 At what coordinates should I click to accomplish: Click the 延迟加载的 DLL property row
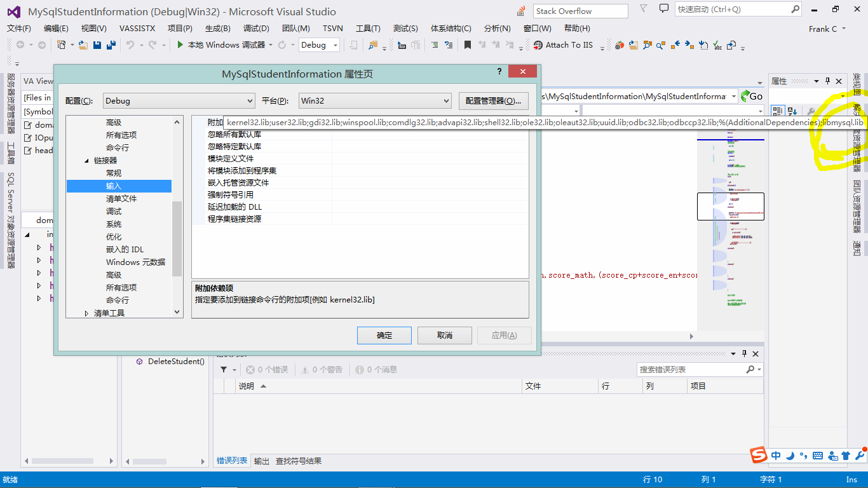click(360, 207)
